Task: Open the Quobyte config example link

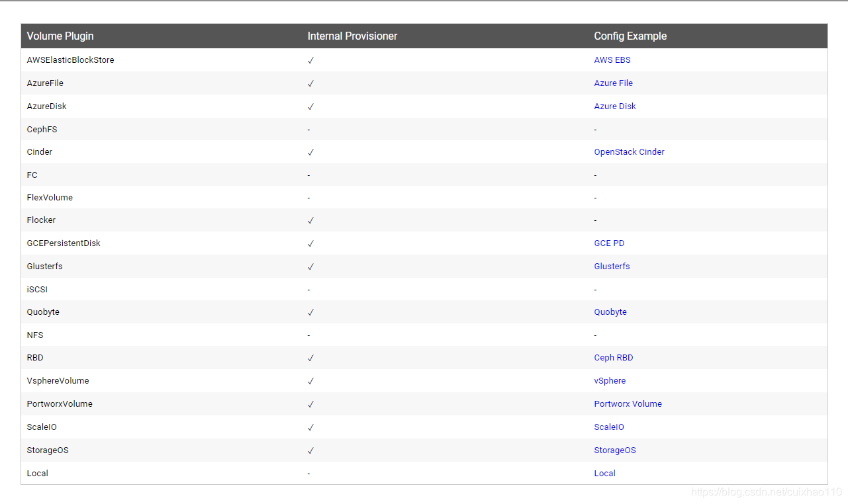Action: click(610, 312)
